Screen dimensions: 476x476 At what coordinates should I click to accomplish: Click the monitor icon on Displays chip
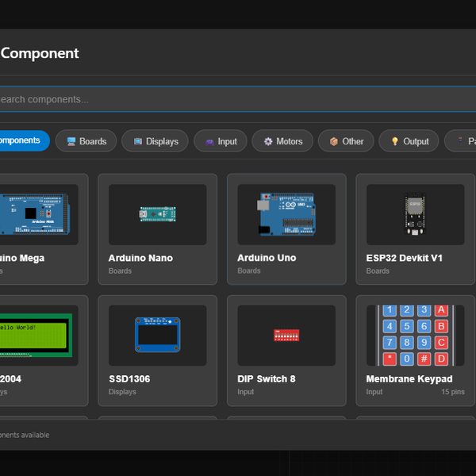coord(138,141)
